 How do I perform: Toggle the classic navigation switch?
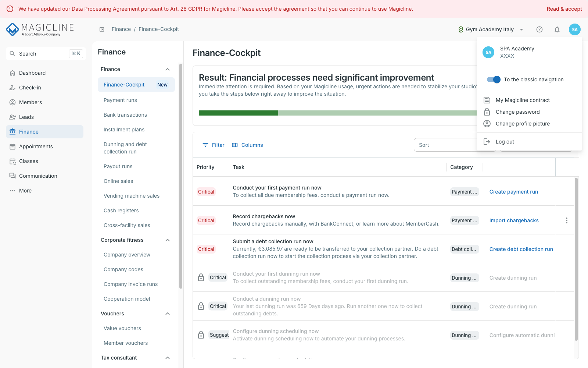494,79
